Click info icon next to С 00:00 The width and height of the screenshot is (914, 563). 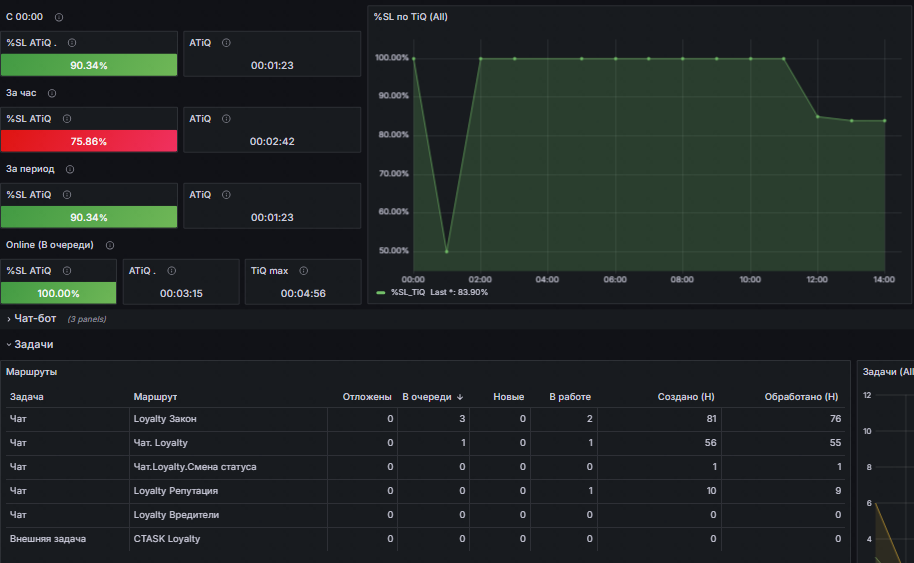59,17
